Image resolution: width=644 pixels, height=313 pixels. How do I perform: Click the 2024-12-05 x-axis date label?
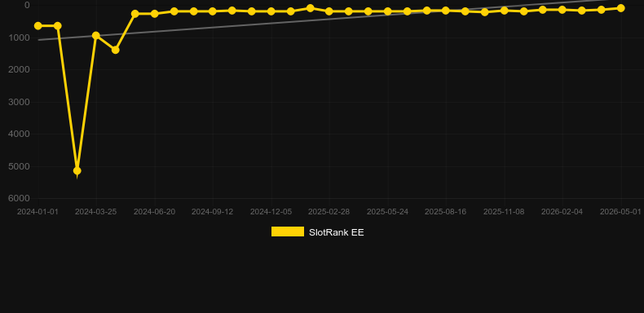pyautogui.click(x=271, y=212)
